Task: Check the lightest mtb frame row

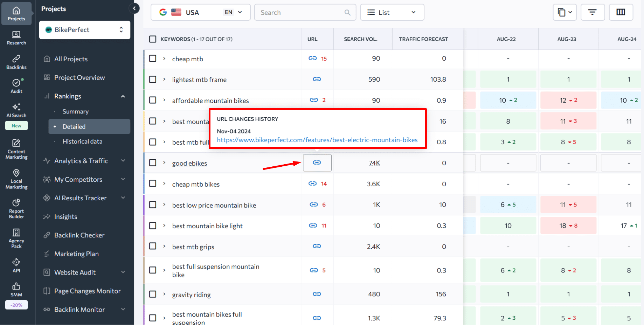Action: pyautogui.click(x=153, y=79)
